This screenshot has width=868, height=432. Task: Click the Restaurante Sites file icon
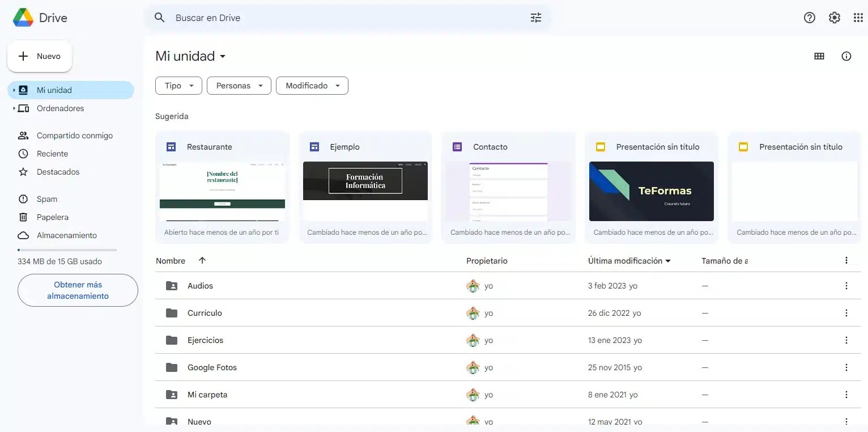(x=171, y=147)
